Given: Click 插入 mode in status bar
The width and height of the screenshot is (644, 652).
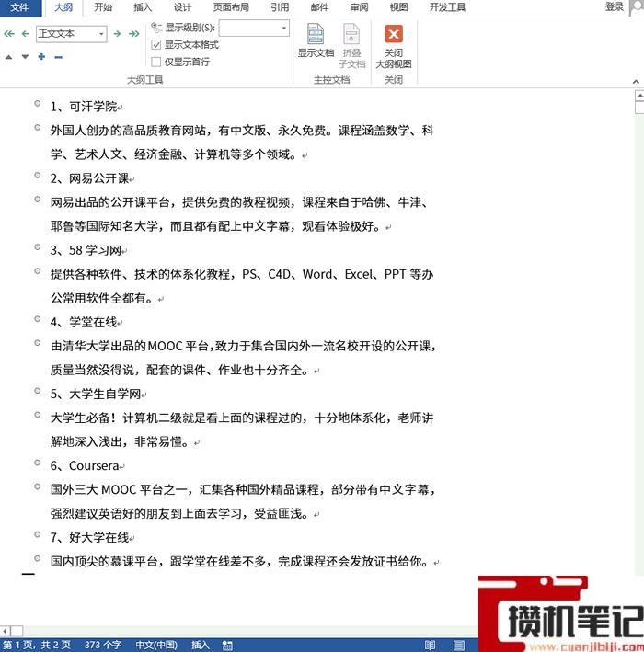Looking at the screenshot, I should [201, 645].
